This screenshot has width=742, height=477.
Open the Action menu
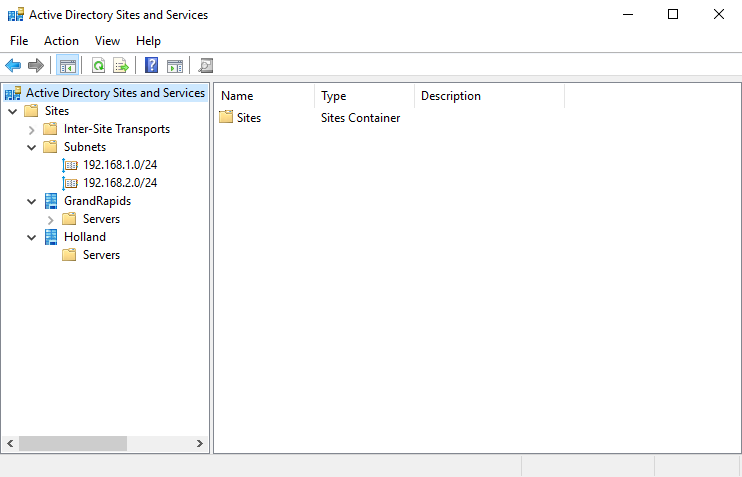[61, 41]
